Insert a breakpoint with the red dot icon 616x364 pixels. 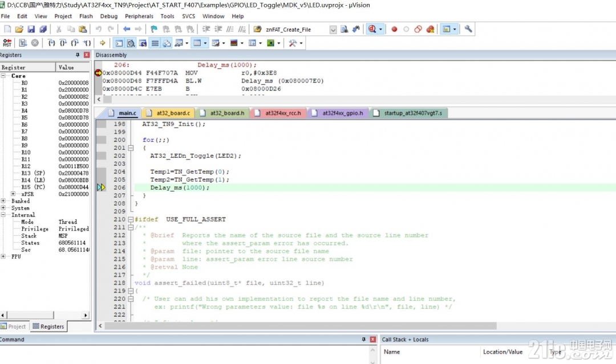pos(394,29)
